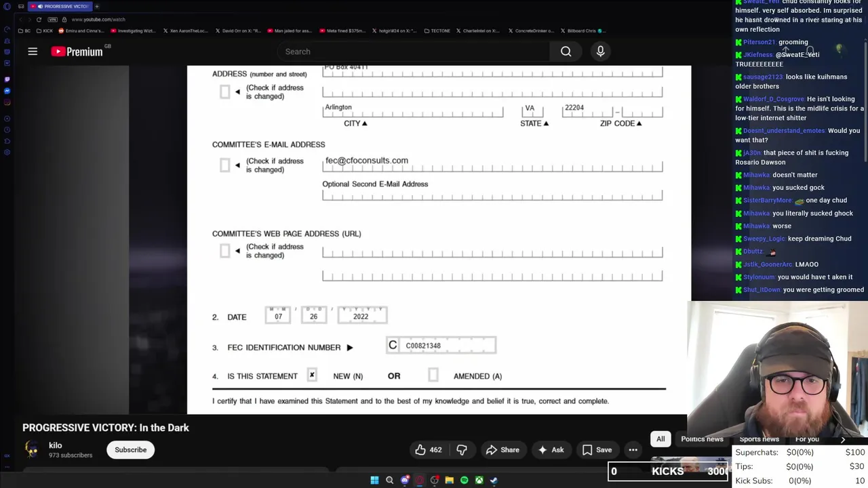Click video title PROGRESSIVE VICTORY: In the Dark
This screenshot has height=488, width=868.
click(106, 428)
